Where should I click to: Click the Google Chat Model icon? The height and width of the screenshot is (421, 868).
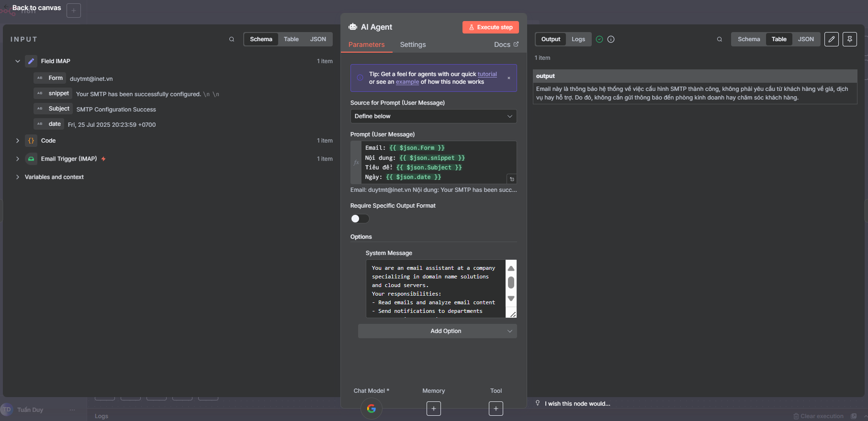click(372, 409)
